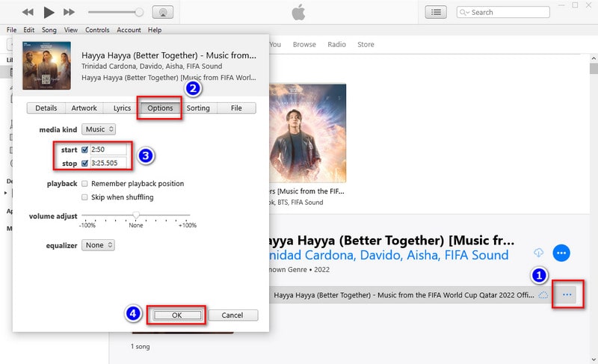Click the start time field showing 2:50
The height and width of the screenshot is (364, 598).
pos(108,149)
